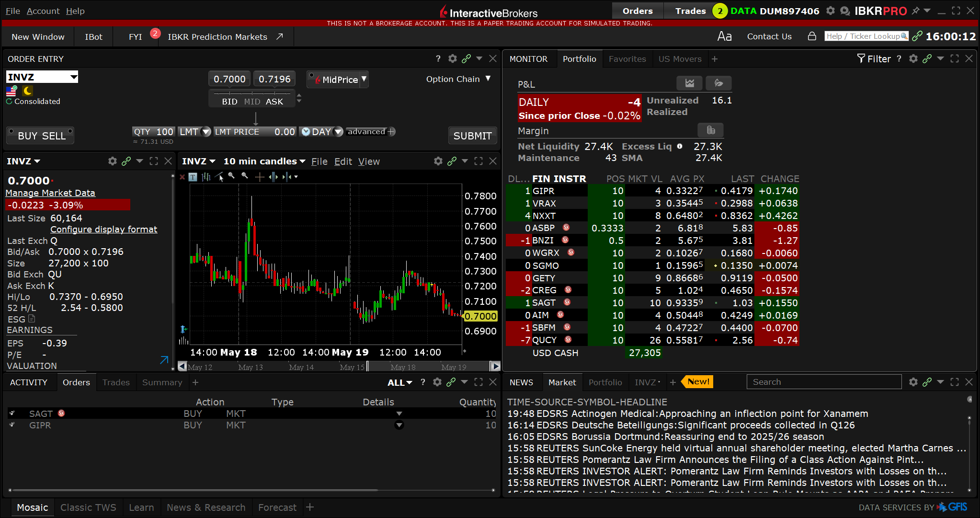The width and height of the screenshot is (980, 518).
Task: Open News panel settings gear
Action: click(x=913, y=382)
